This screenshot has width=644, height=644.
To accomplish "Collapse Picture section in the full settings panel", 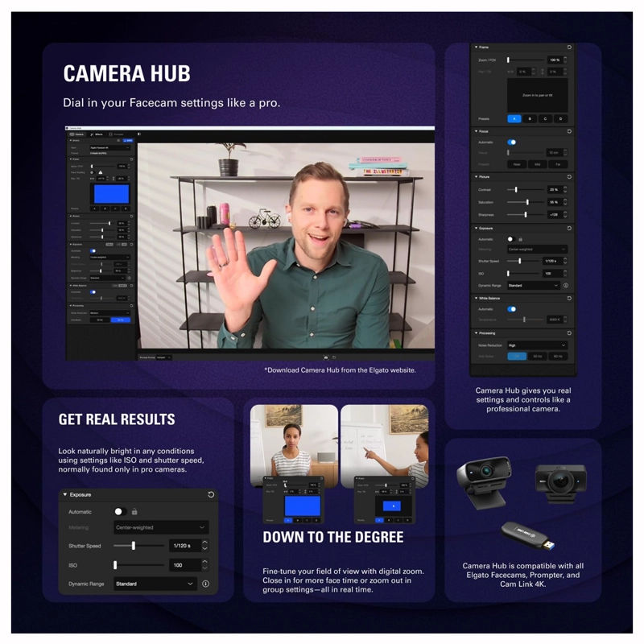I will pos(477,177).
